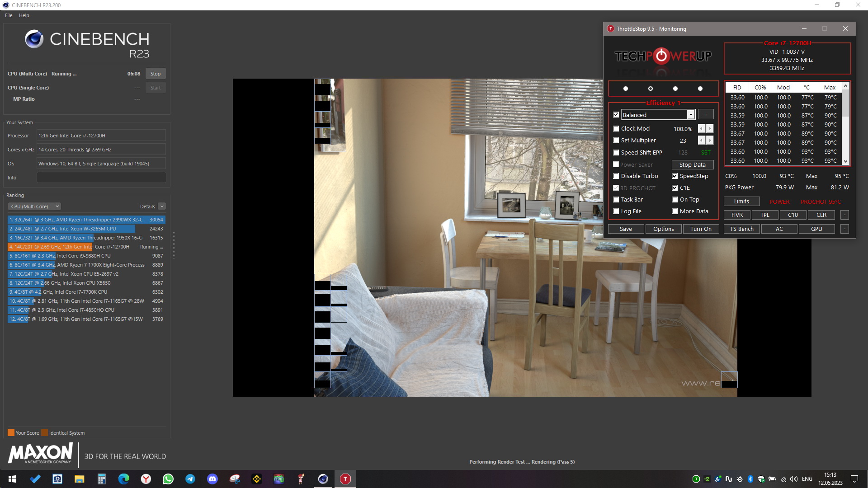This screenshot has height=488, width=868.
Task: Open Snipping Tool taskbar icon
Action: click(x=235, y=479)
